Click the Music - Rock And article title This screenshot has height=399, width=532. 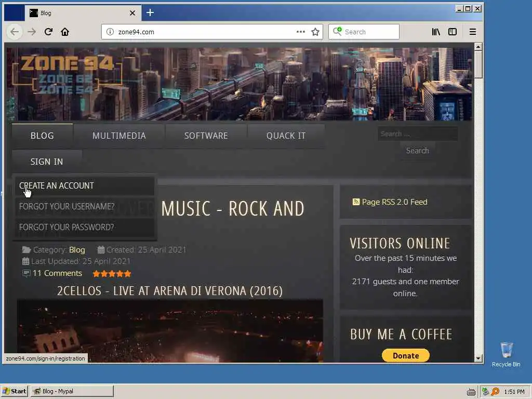tap(233, 209)
